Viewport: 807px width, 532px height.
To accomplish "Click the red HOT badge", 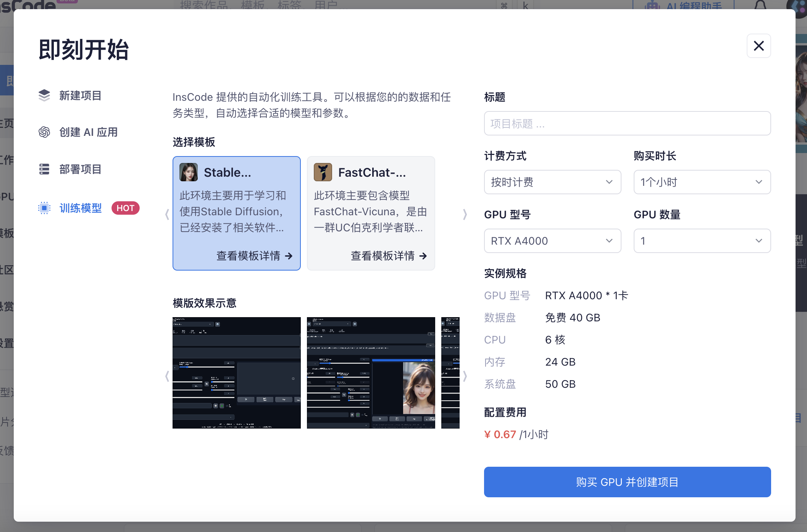I will pos(126,208).
